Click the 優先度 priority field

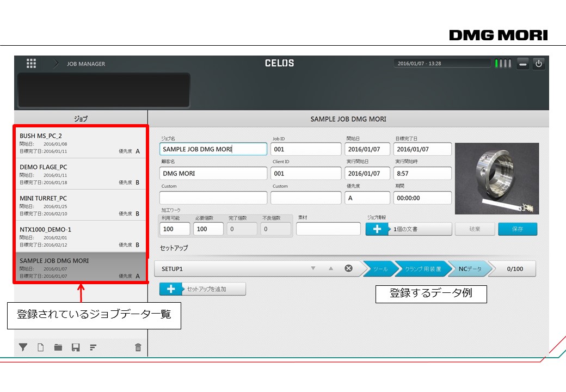(x=367, y=198)
